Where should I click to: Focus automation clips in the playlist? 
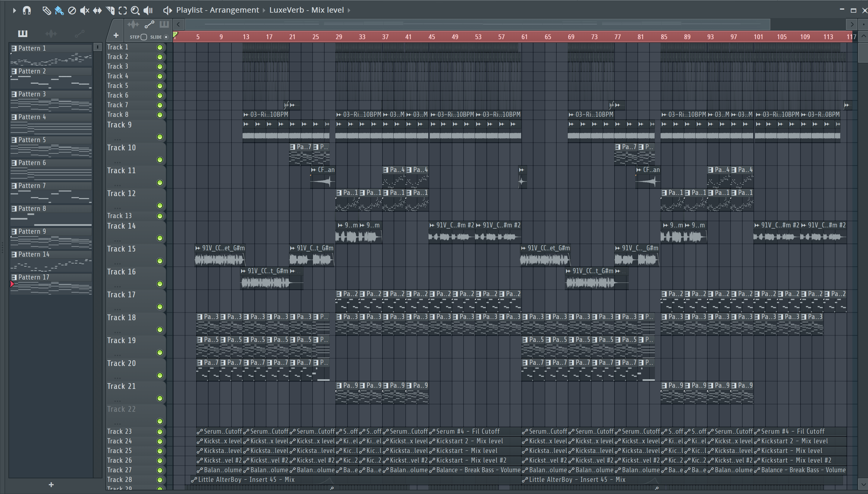149,24
